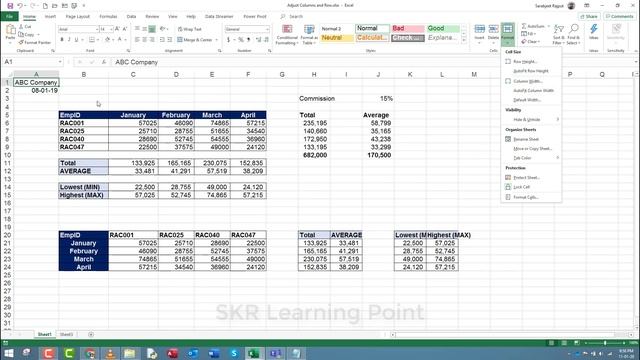Click the Format cells ribbon button
Image resolution: width=640 pixels, height=360 pixels.
click(508, 33)
